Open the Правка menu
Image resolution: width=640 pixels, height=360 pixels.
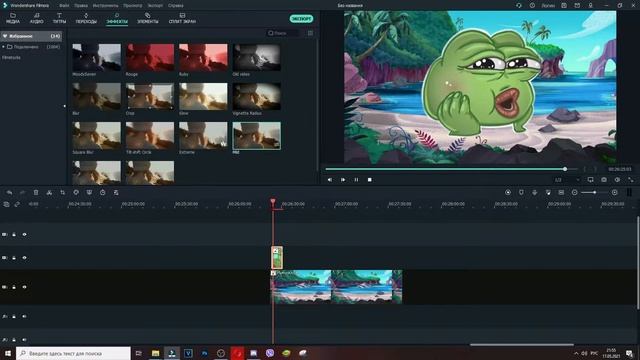(81, 6)
